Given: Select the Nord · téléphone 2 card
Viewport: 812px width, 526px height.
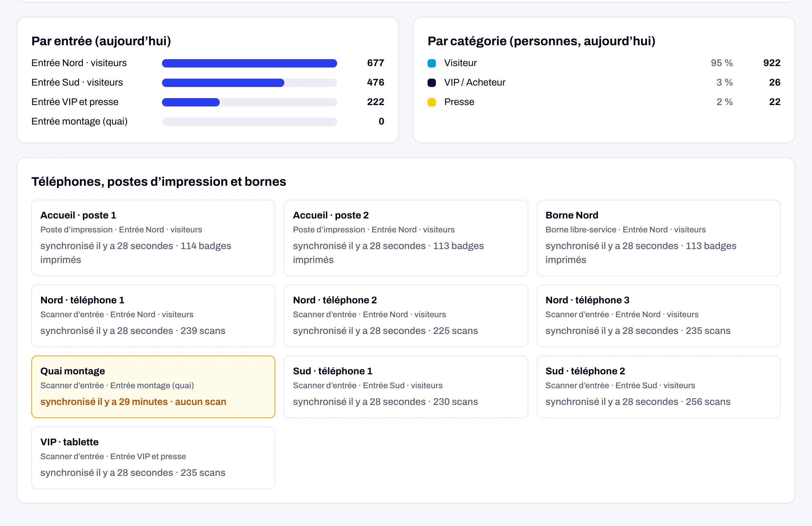Looking at the screenshot, I should tap(406, 316).
